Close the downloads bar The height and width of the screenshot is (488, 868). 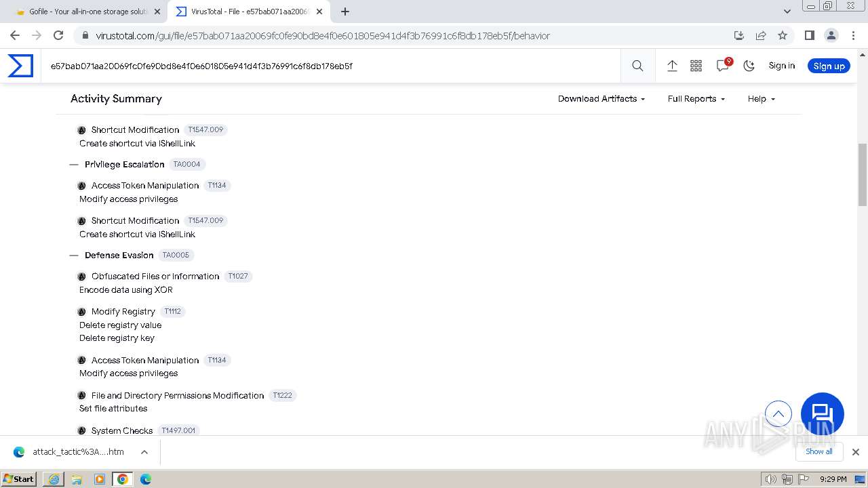pos(856,452)
